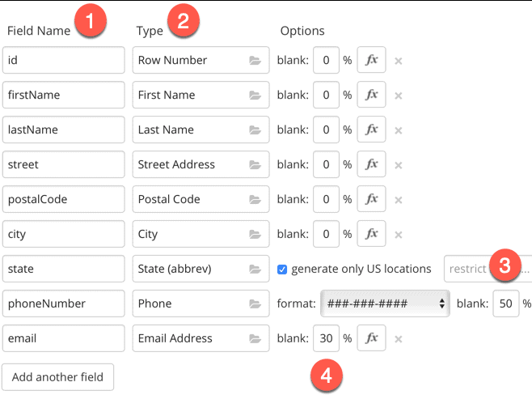The image size is (532, 395).
Task: Open phone format dropdown
Action: point(385,304)
